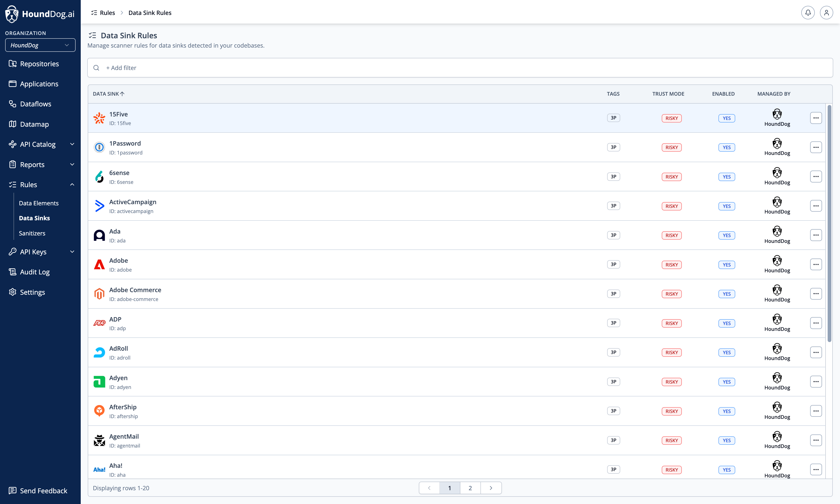840x504 pixels.
Task: Open notifications bell
Action: (x=808, y=13)
